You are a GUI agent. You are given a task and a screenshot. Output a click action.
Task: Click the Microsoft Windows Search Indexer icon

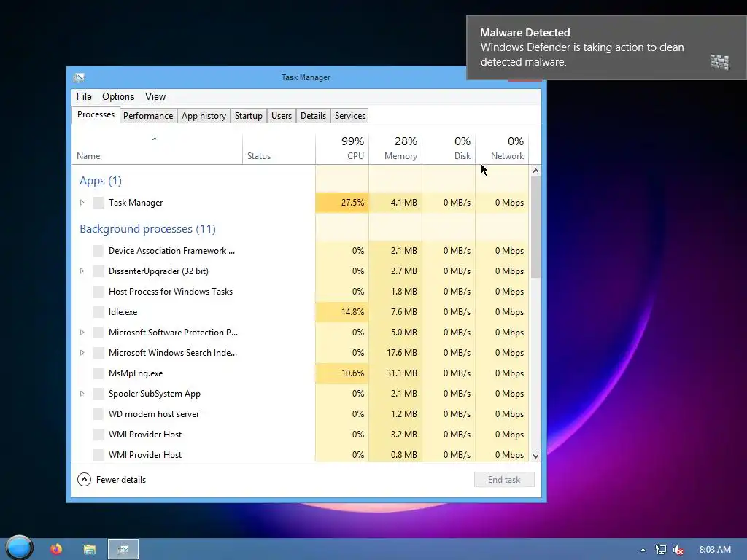click(x=98, y=353)
